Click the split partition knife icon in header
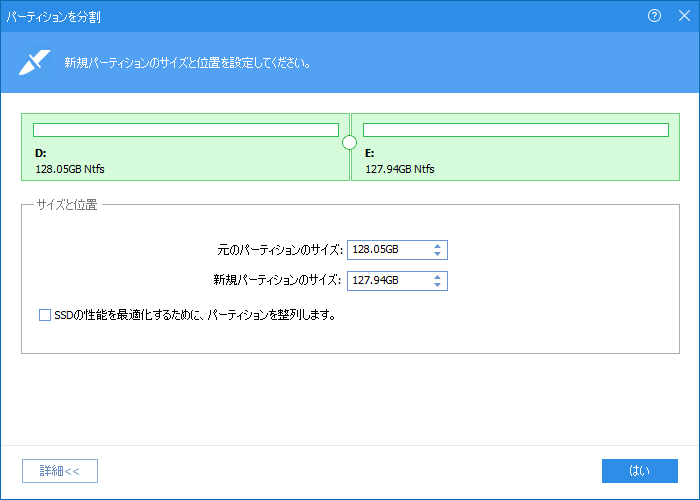 click(x=34, y=62)
